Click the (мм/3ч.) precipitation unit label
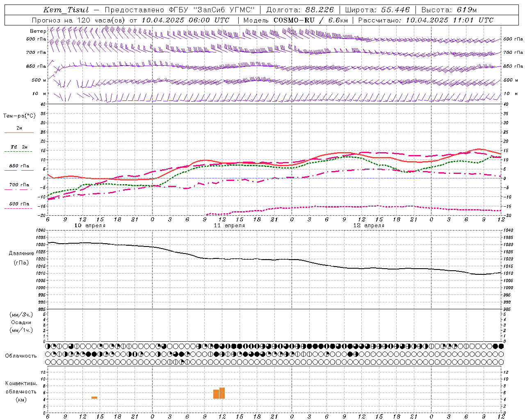 pyautogui.click(x=21, y=315)
